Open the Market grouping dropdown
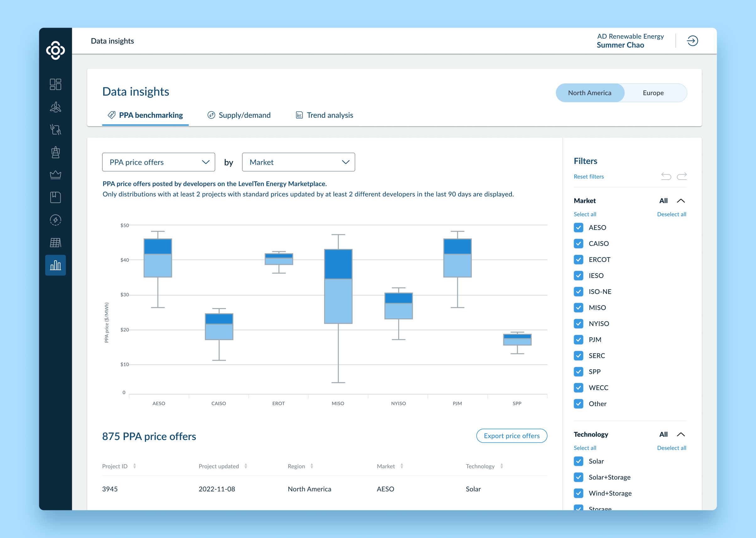 tap(298, 162)
